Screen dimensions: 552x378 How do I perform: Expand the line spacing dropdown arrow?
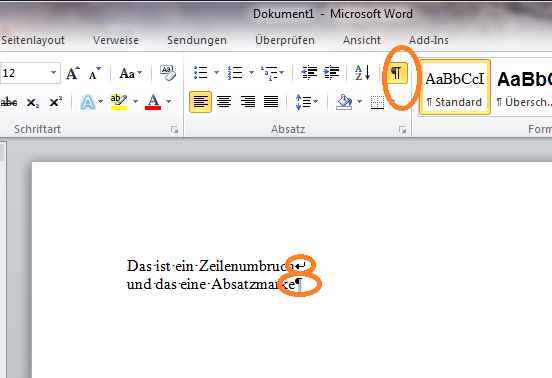point(315,102)
